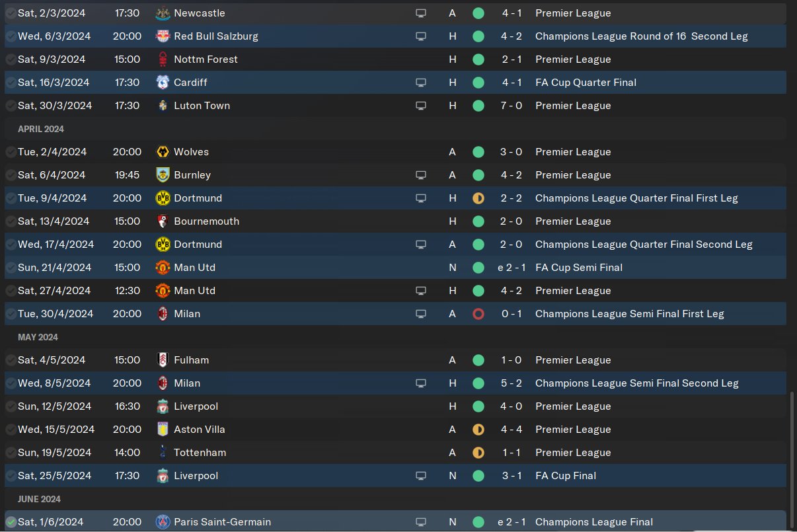Click the Wolves club badge icon
This screenshot has width=797, height=532.
click(161, 152)
